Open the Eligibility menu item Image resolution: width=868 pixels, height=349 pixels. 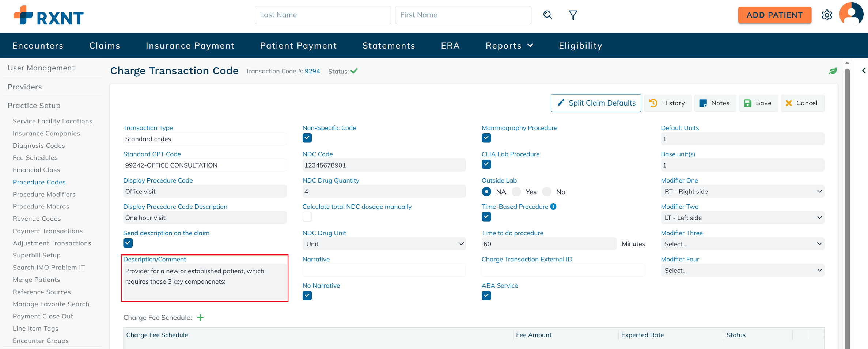click(580, 46)
